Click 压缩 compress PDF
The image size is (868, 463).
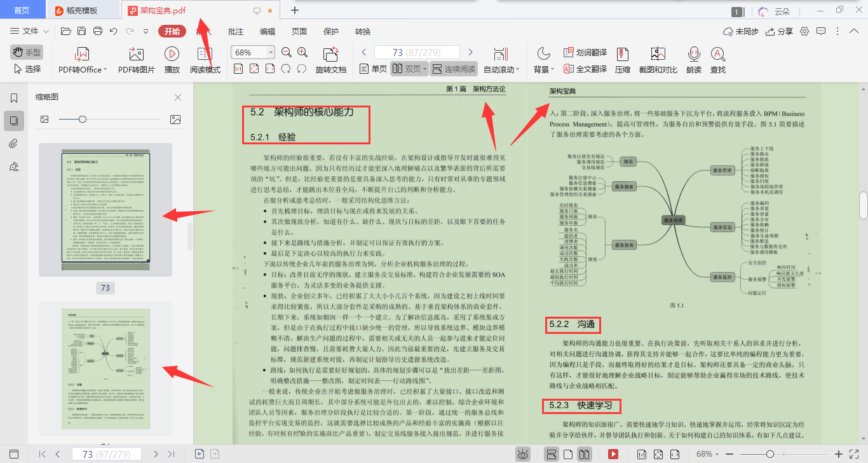point(623,61)
